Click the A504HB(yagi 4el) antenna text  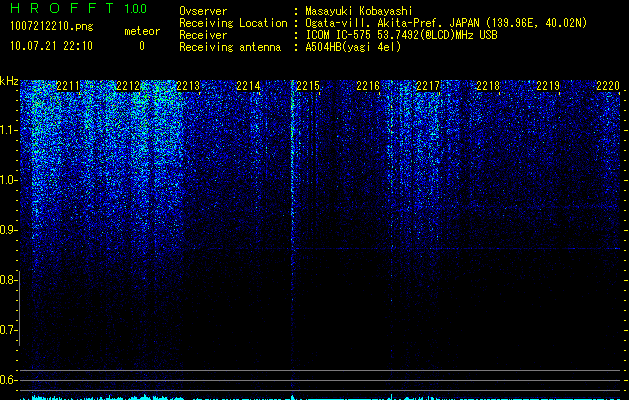click(x=353, y=47)
